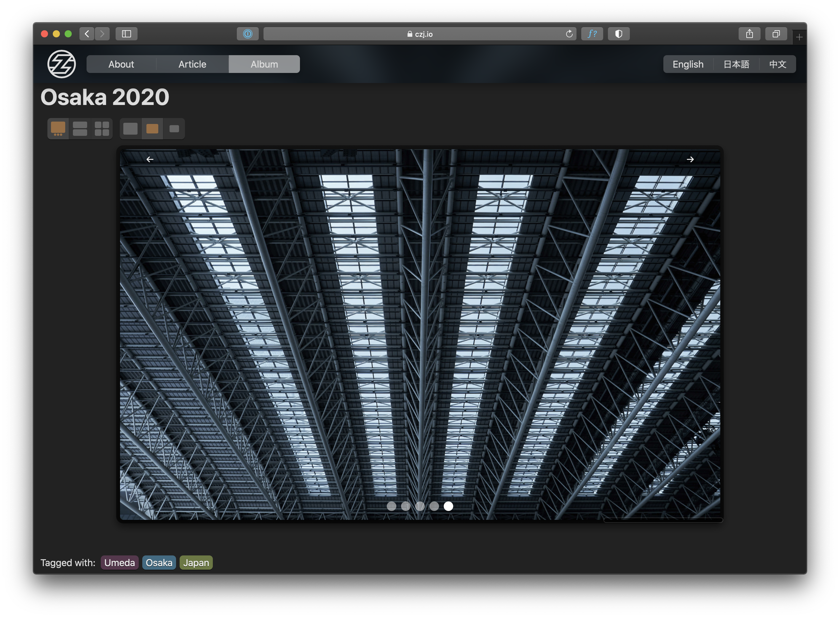Go to next photo arrow
The width and height of the screenshot is (840, 618).
coord(690,159)
